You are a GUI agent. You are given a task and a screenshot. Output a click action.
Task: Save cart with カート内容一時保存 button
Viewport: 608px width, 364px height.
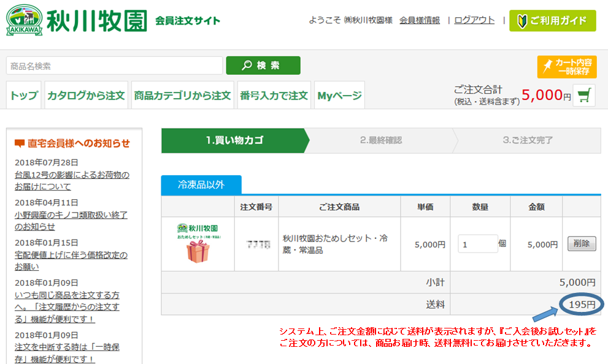(x=566, y=67)
